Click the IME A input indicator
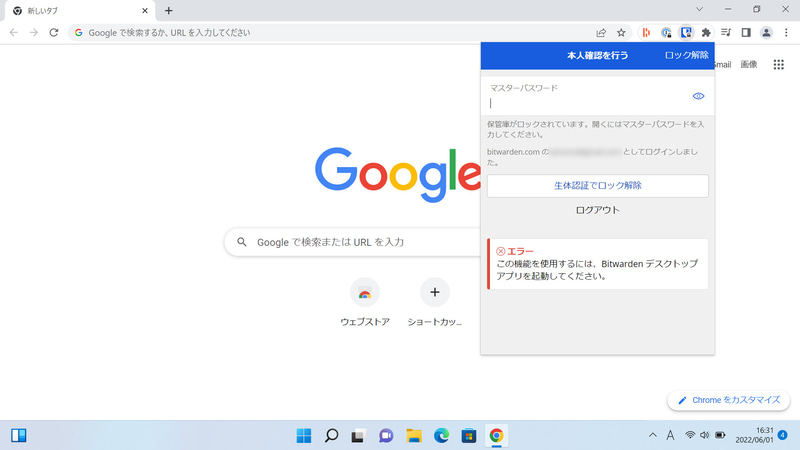 [x=670, y=435]
